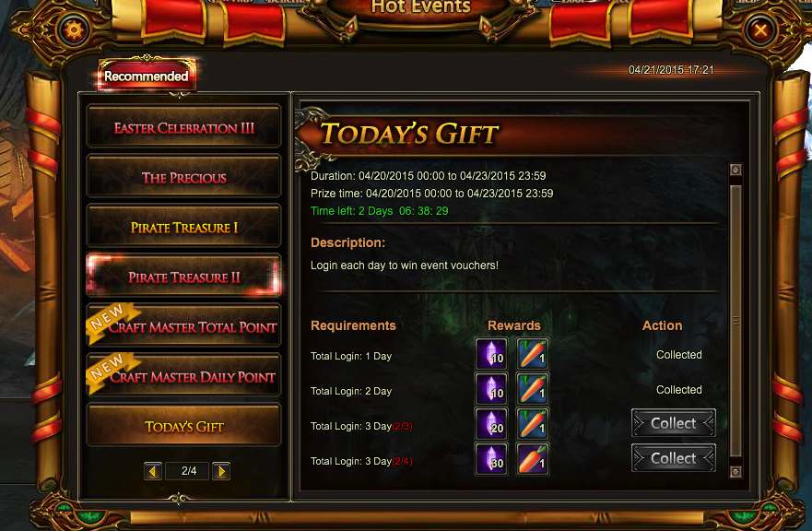812x531 pixels.
Task: Select the 30 purple crystal reward icon
Action: pos(491,459)
